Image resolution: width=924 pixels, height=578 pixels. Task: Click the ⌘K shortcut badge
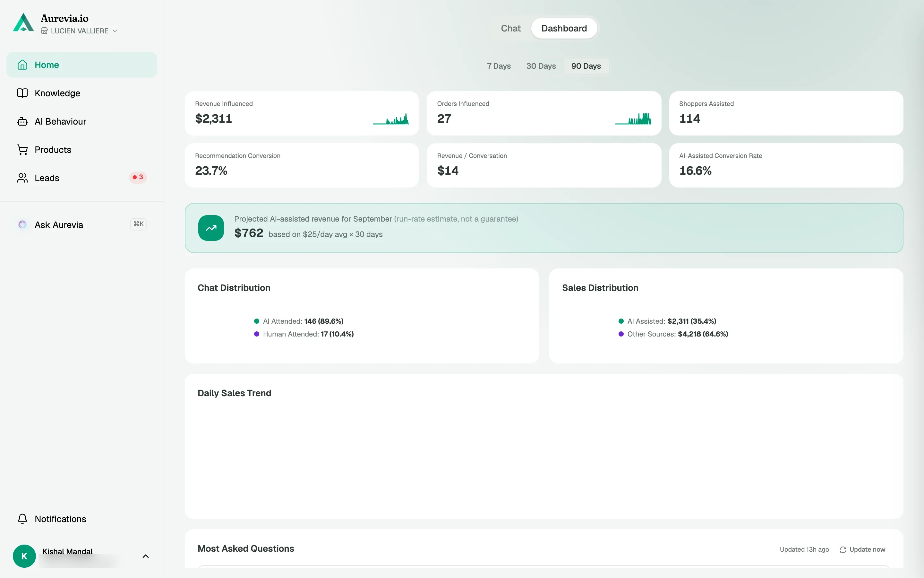(x=139, y=224)
